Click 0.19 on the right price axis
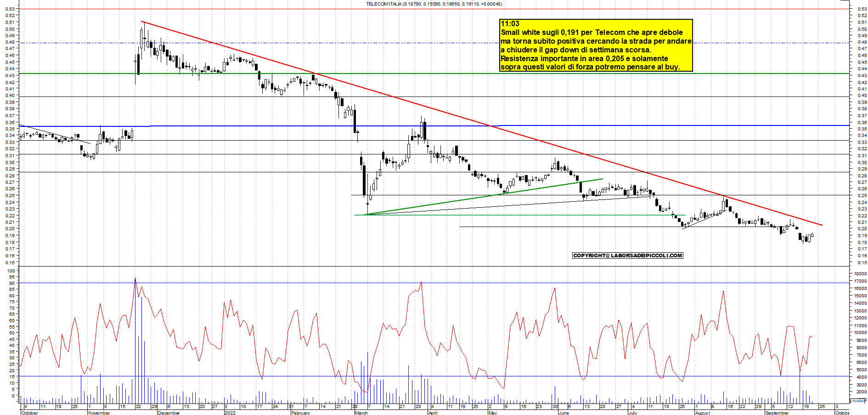Viewport: 868px width, 415px height. coord(862,235)
